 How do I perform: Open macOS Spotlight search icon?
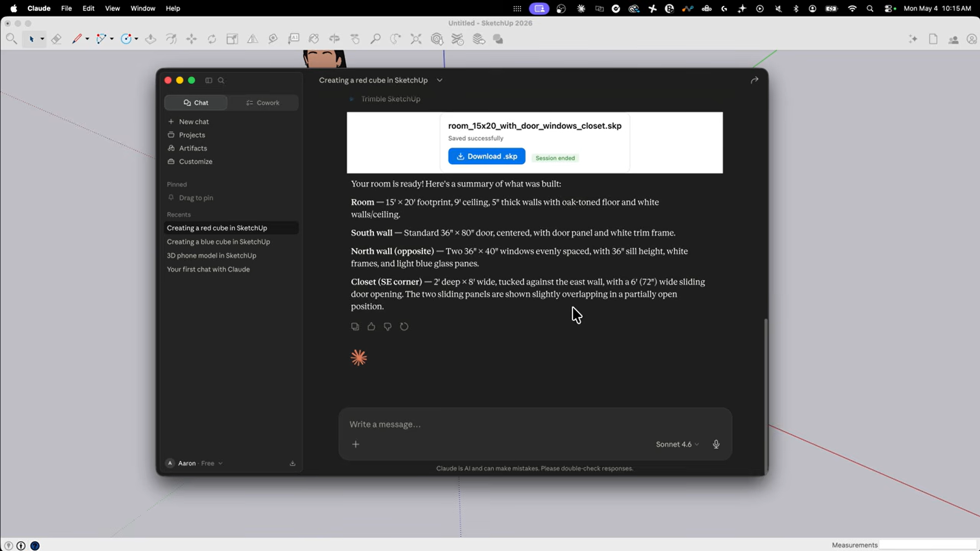pyautogui.click(x=870, y=8)
